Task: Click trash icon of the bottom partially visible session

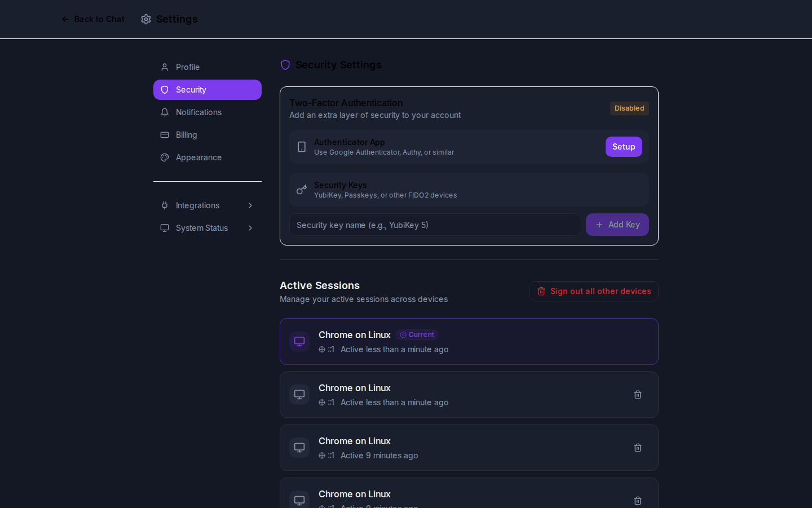Action: 638,501
